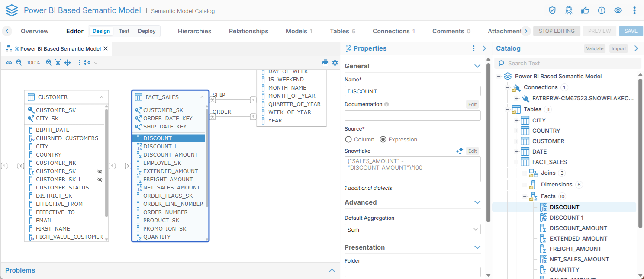Click the certification ribbon badge icon
This screenshot has height=279, width=644.
(x=569, y=10)
